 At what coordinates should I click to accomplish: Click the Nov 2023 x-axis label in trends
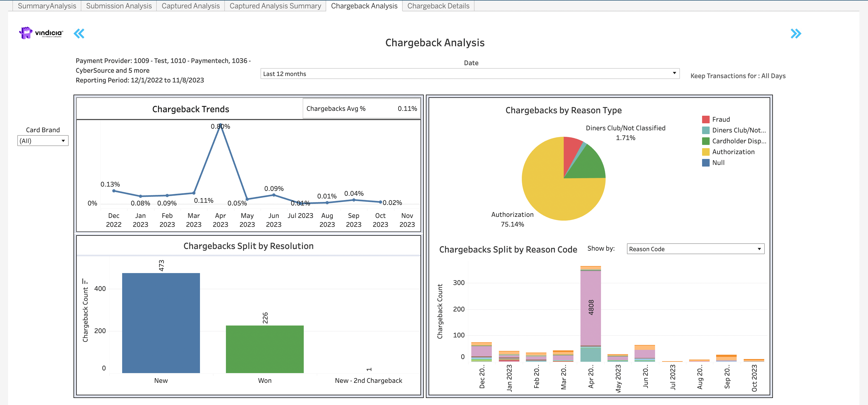tap(407, 220)
